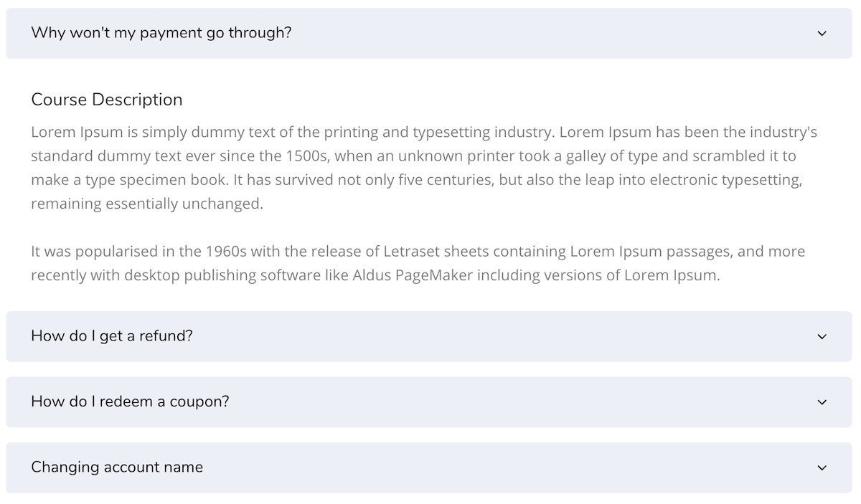Click the empty middle of the account name bar
The image size is (861, 504).
click(502, 467)
